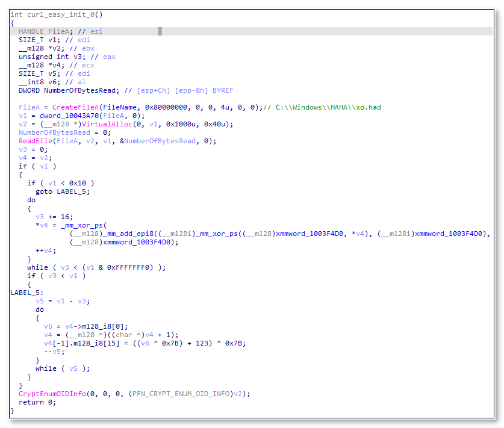Click the DWORD NumberOfBytesRead declaration
Viewport: 504px width, 428px height.
coord(66,90)
